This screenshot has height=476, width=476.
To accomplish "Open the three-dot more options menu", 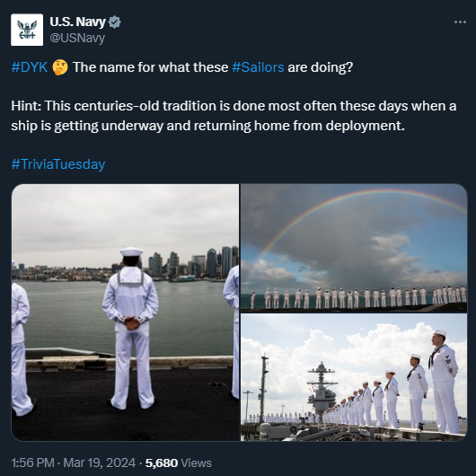I will click(x=460, y=22).
